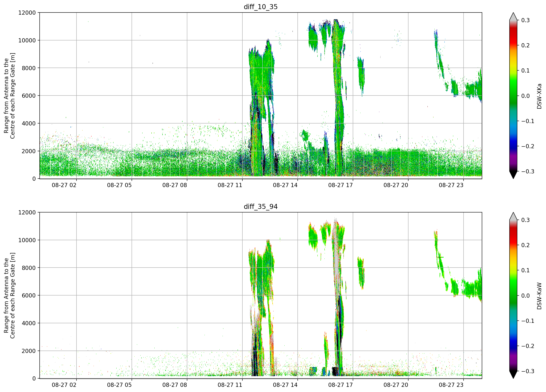
Task: Select "08-27 11" tick under the diff_10_35 plot
Action: coord(230,185)
